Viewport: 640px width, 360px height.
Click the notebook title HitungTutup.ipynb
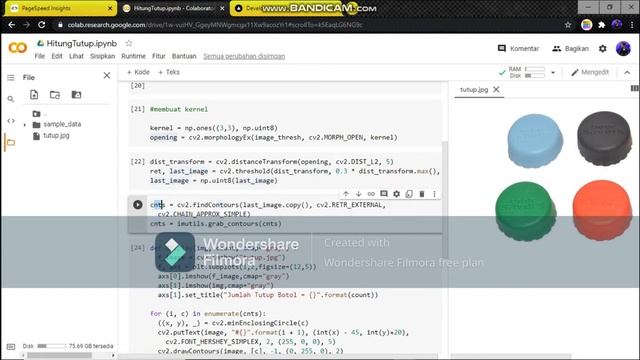(82, 43)
